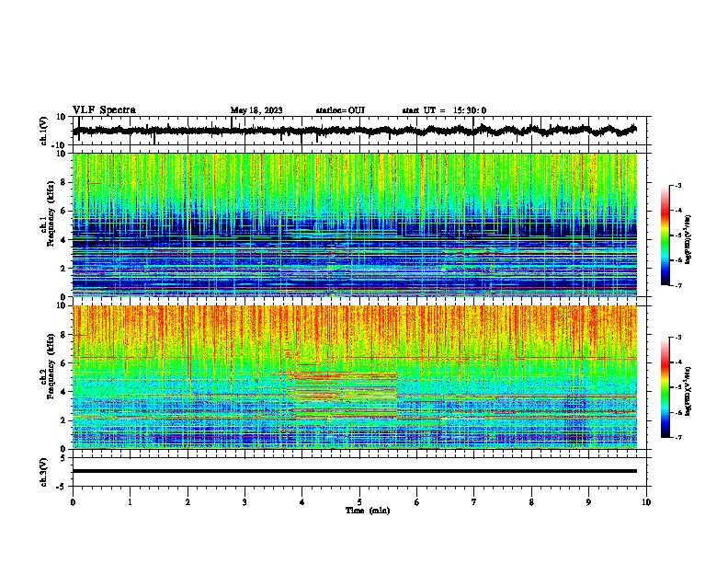This screenshot has width=728, height=563.
Task: Click the bright multi-line band in ch.2 spectrogram
Action: (x=342, y=395)
